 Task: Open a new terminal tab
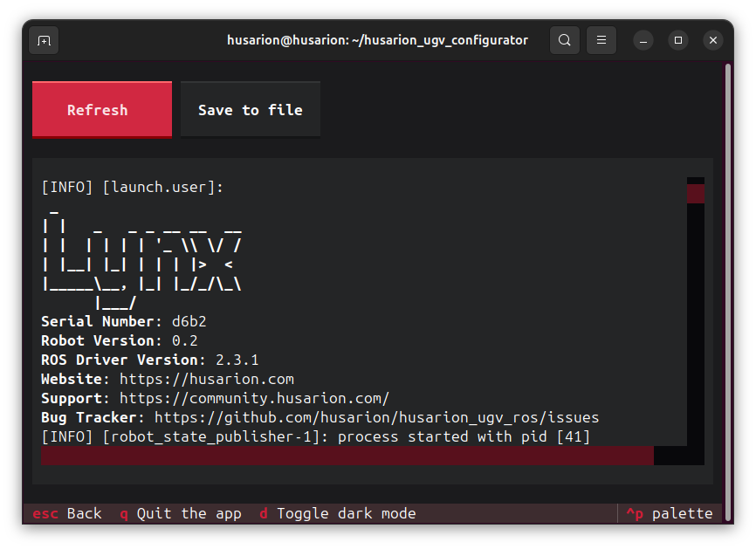[44, 40]
